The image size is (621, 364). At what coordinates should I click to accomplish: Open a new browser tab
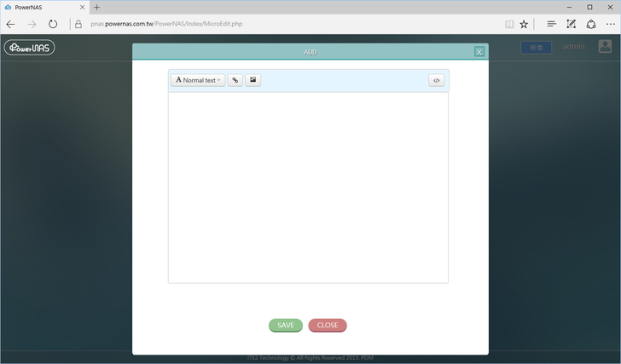(96, 7)
